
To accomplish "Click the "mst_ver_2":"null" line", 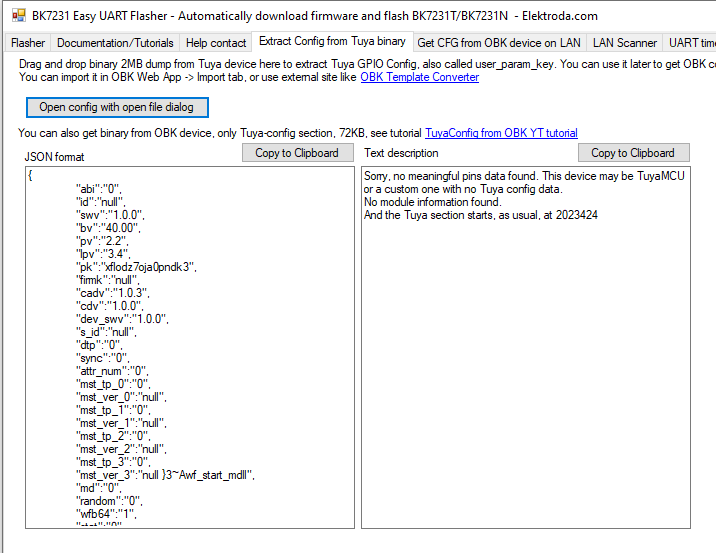I will click(121, 449).
